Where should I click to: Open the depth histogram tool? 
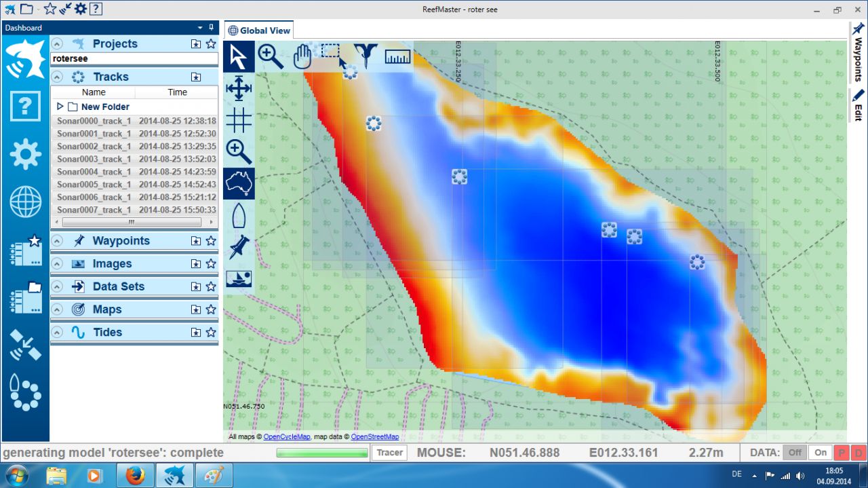click(x=397, y=56)
